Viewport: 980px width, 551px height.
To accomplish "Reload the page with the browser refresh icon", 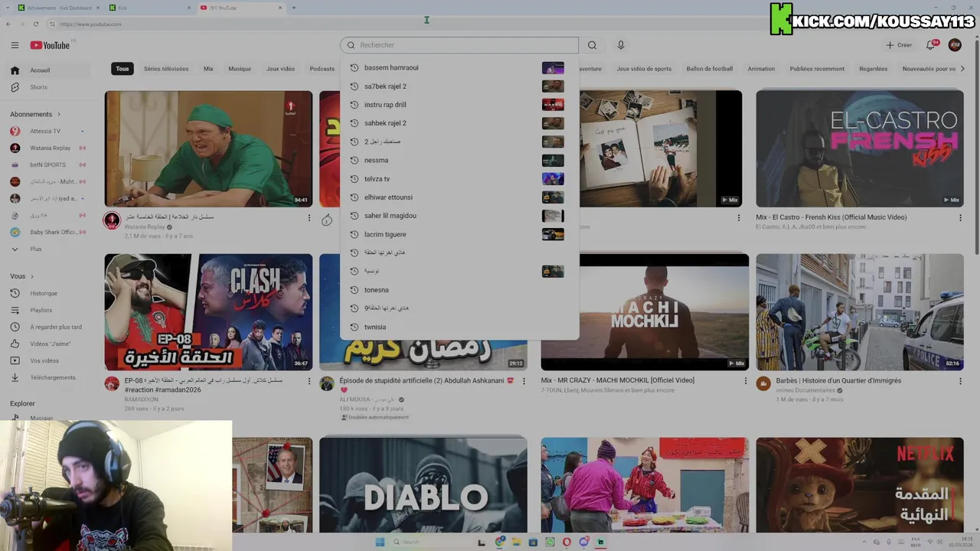I will pos(35,24).
